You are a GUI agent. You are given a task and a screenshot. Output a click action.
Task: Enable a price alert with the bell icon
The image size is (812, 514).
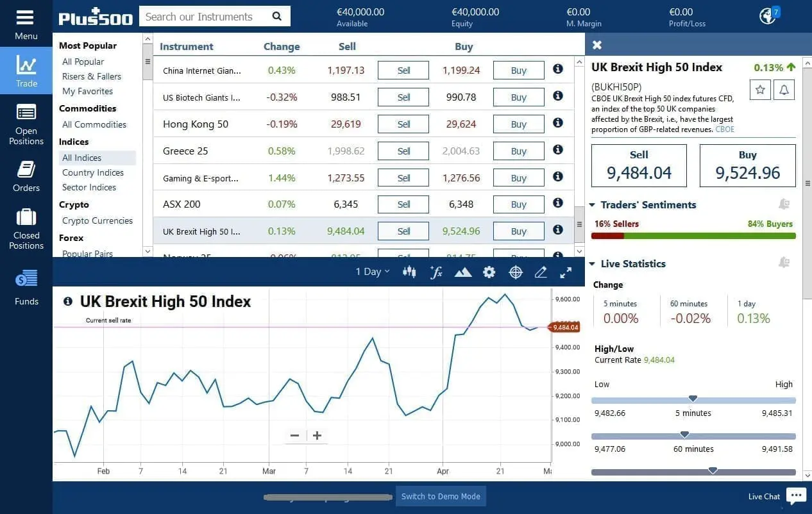coord(784,90)
